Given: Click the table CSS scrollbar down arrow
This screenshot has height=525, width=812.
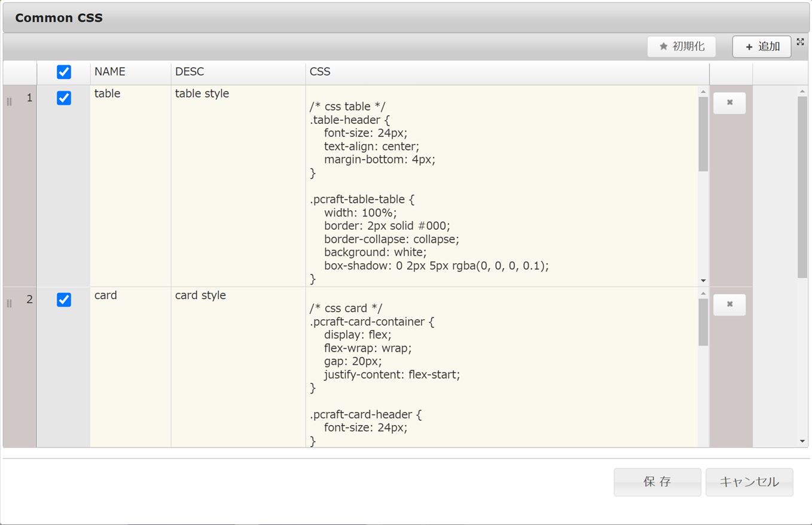Looking at the screenshot, I should pyautogui.click(x=703, y=280).
